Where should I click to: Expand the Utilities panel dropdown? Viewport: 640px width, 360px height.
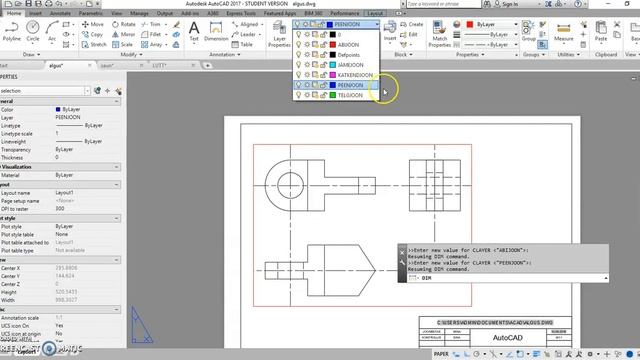(569, 54)
